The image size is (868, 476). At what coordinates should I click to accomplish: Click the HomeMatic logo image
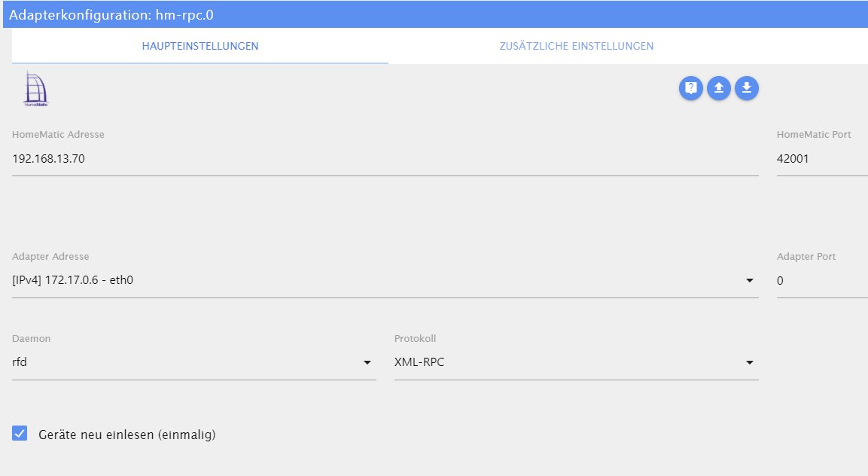pos(36,89)
